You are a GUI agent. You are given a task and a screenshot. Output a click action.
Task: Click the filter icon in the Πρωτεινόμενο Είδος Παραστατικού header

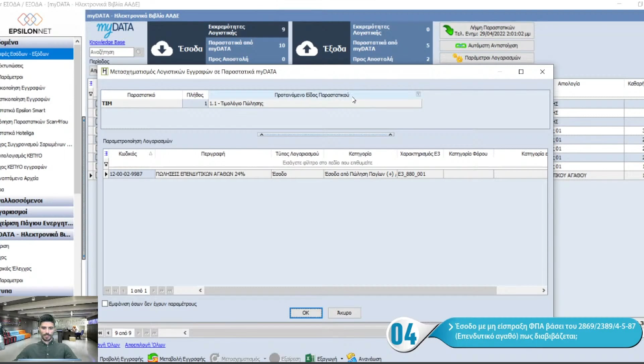[418, 94]
